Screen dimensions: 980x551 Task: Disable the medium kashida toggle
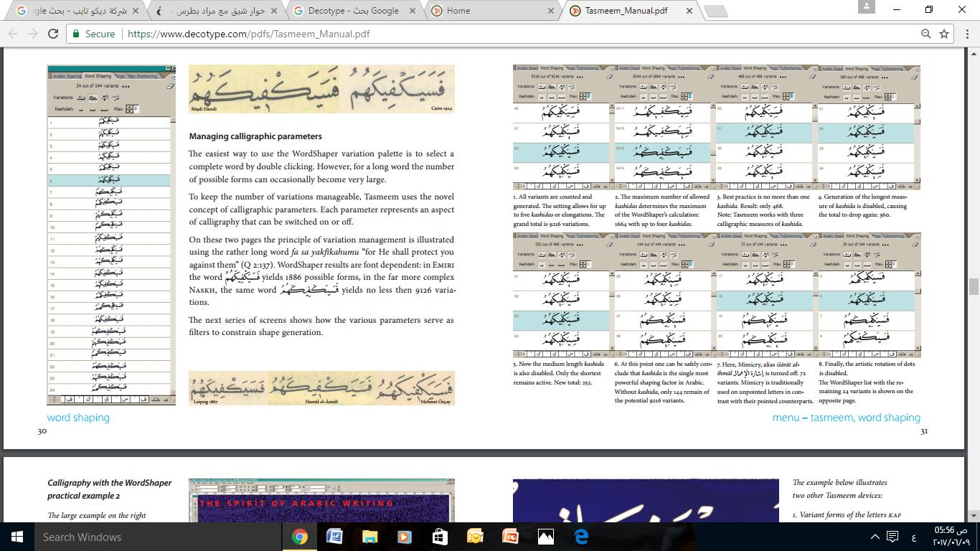point(92,110)
